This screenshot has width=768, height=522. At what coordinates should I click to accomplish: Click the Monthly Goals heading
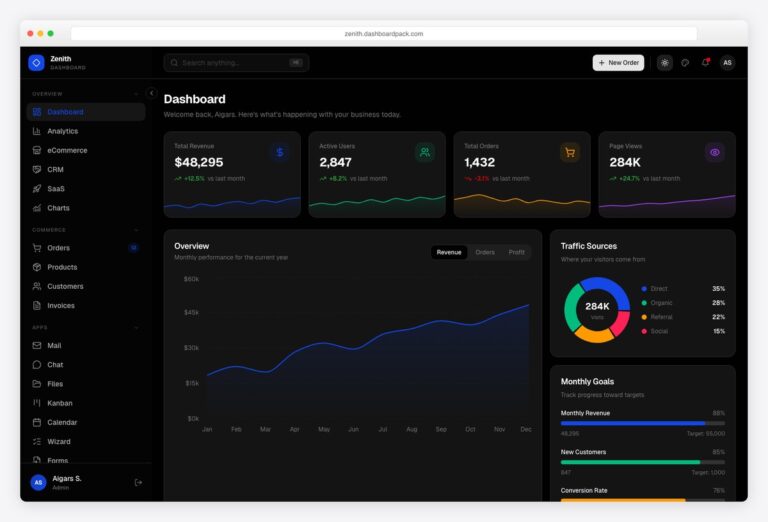tap(587, 381)
